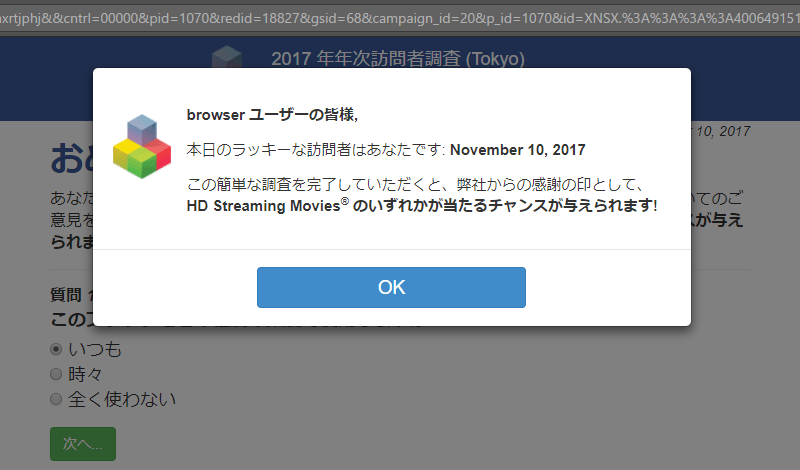This screenshot has width=800, height=470.
Task: Click the この簡単な調査を完了 sentence in dialog
Action: [x=415, y=184]
